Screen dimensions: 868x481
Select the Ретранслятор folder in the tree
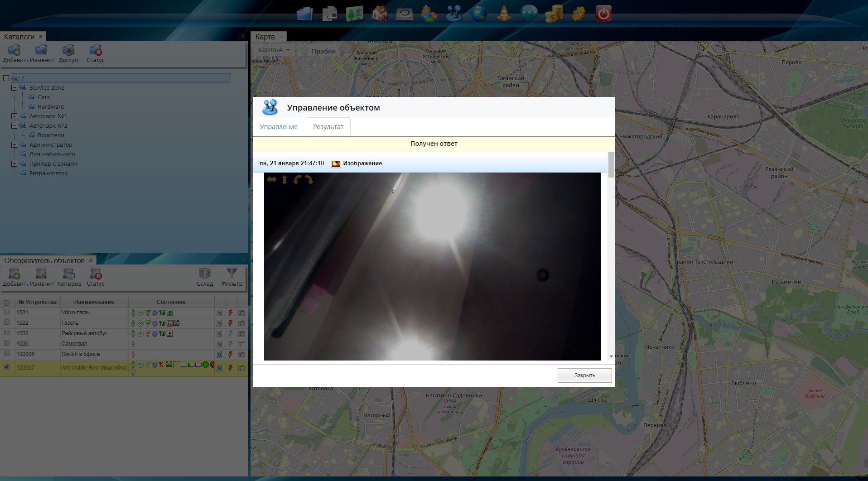(x=48, y=173)
